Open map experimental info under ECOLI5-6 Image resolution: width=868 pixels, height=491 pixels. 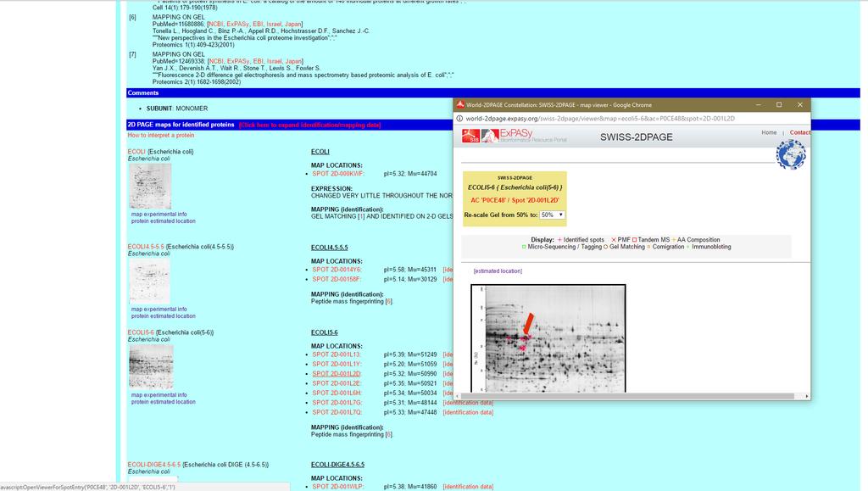(x=159, y=395)
